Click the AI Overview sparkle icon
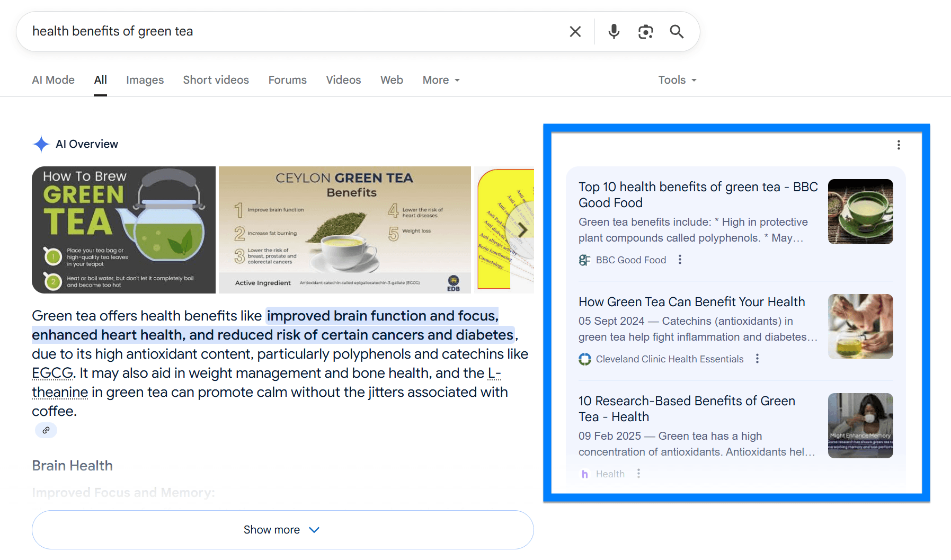Viewport: 951px width, 560px height. pyautogui.click(x=41, y=144)
